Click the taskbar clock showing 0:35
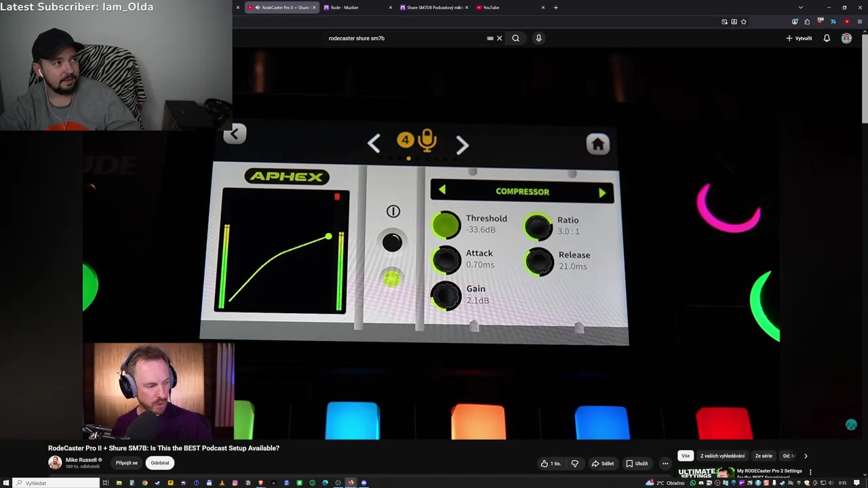Viewport: 868px width, 488px height. click(x=842, y=483)
